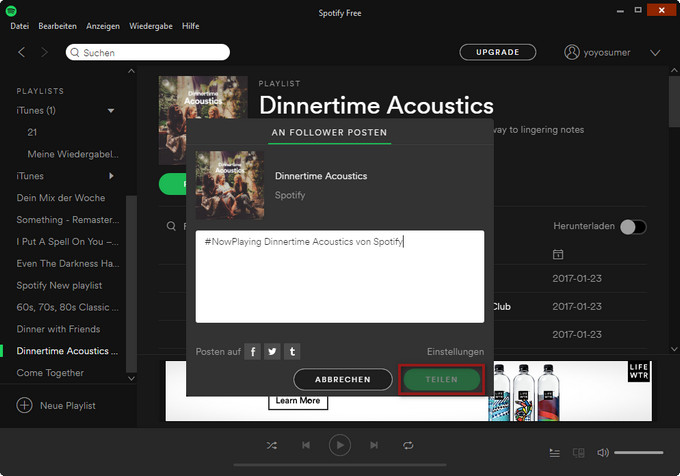Click the Teilen button

pos(441,379)
